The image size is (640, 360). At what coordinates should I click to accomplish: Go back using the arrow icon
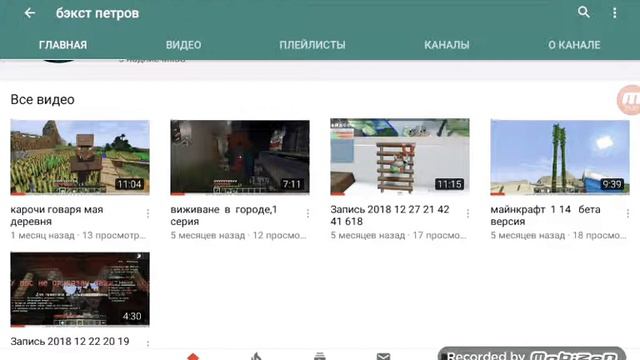pyautogui.click(x=29, y=13)
